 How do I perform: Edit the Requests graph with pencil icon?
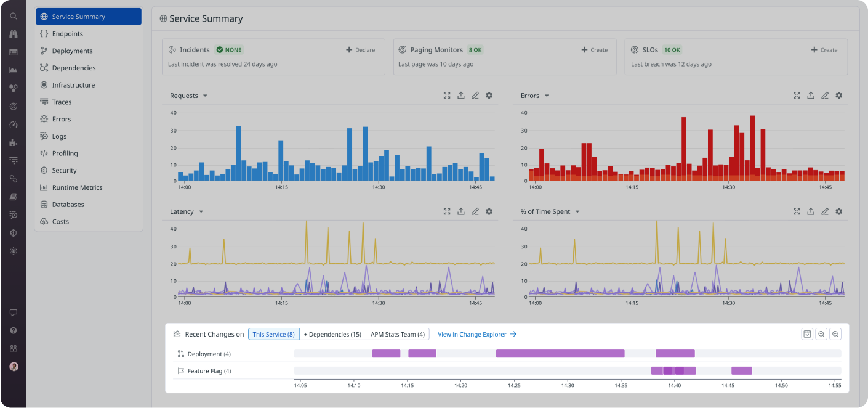tap(475, 96)
